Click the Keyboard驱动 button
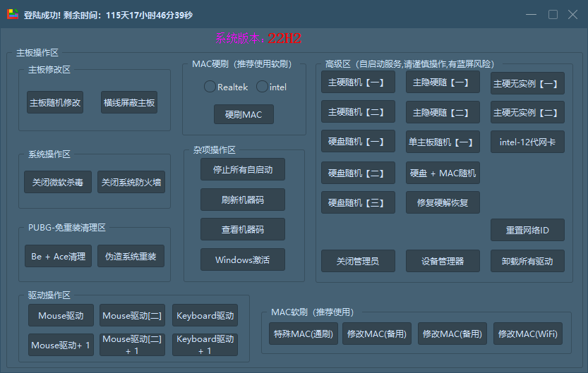 tap(205, 315)
